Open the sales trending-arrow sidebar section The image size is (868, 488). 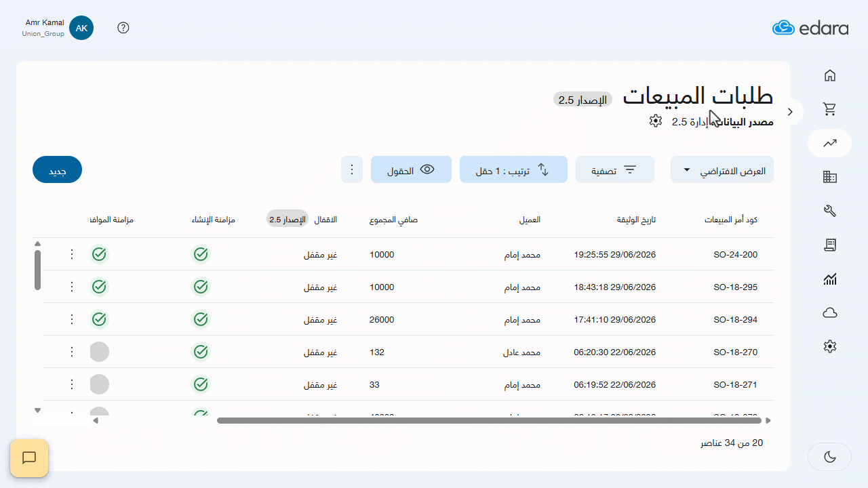tap(829, 143)
